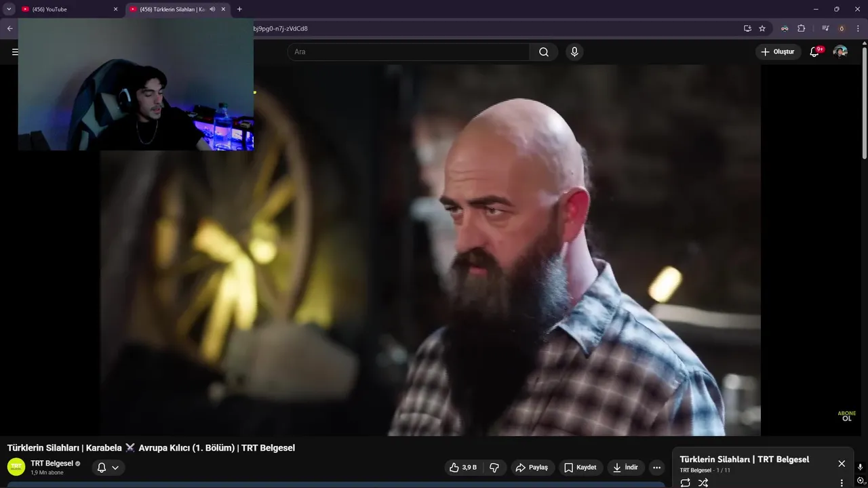Open the Türklerin Silahları playlist title link
Image resolution: width=868 pixels, height=488 pixels.
[x=745, y=460]
